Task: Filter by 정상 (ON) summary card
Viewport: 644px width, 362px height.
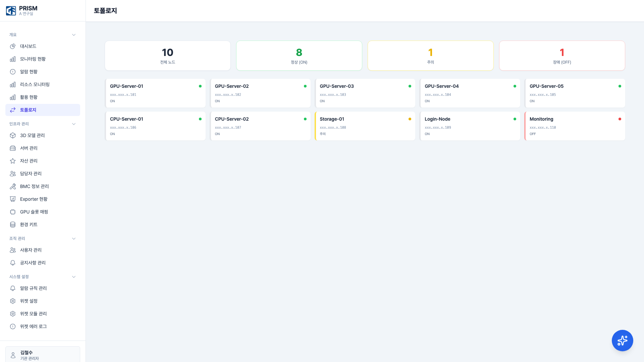Action: click(x=299, y=56)
